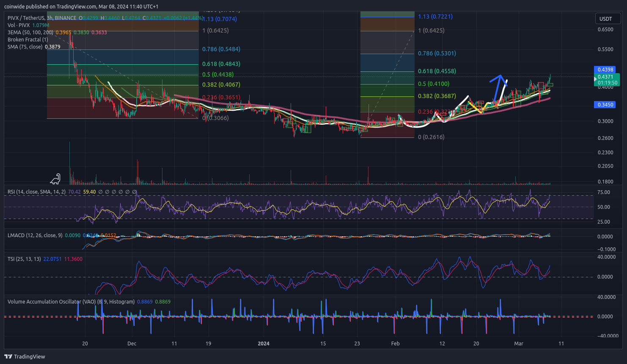The image size is (627, 364).
Task: Click the right Fib label 0.618 (0.4558)
Action: (437, 71)
